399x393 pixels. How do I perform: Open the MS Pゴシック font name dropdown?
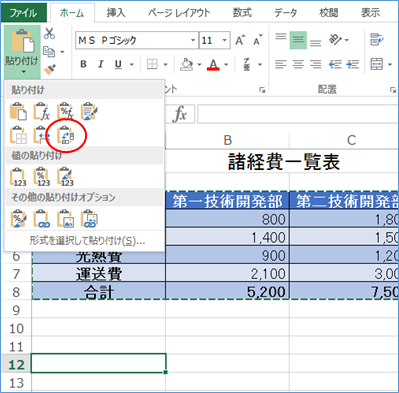[x=193, y=40]
